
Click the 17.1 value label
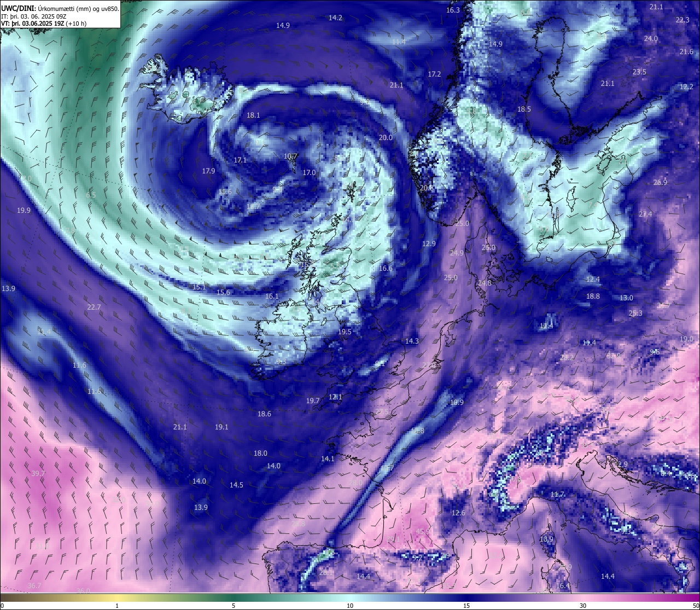240,160
